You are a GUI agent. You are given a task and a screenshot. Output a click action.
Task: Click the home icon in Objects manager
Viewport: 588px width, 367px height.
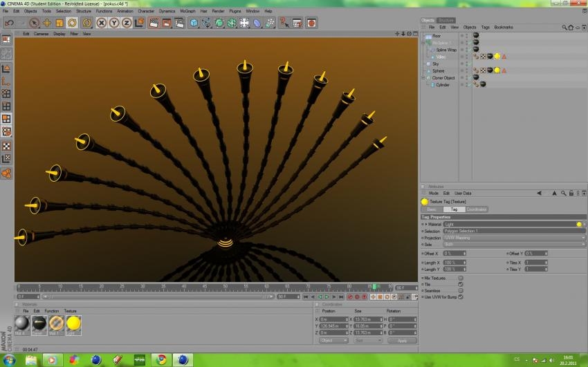[x=571, y=28]
